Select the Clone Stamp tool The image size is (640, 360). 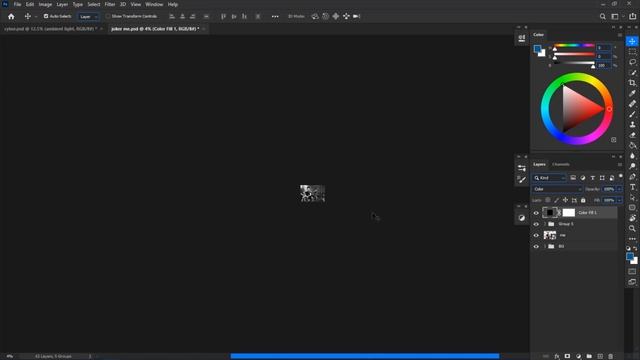click(632, 125)
